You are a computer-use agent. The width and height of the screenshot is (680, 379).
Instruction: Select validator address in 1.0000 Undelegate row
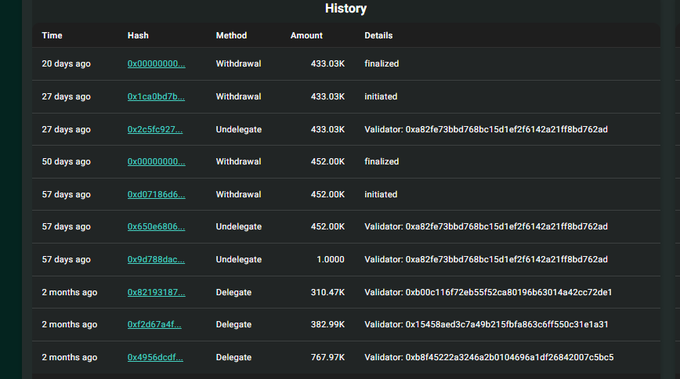click(507, 260)
